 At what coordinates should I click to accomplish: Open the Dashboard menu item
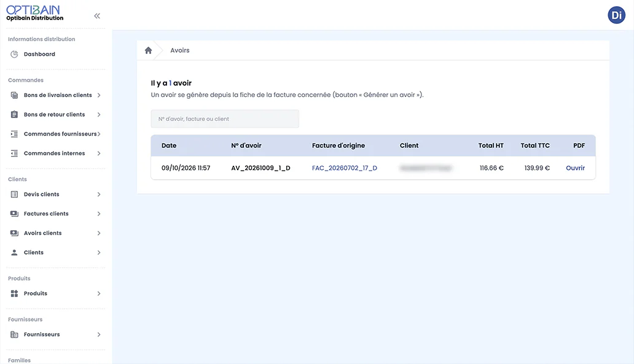[39, 54]
